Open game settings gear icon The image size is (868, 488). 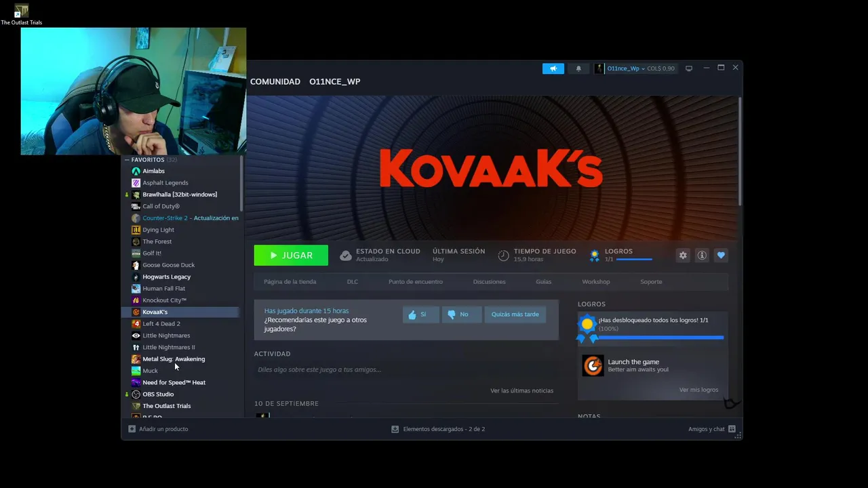pos(683,256)
